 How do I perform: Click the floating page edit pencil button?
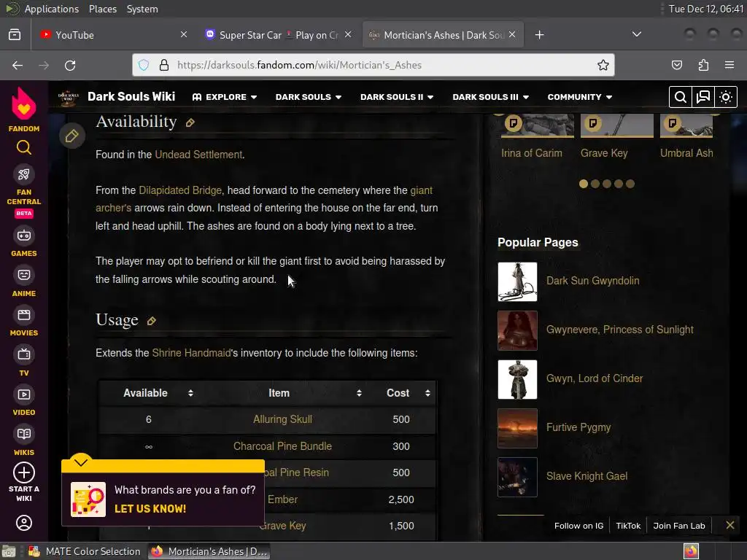[x=72, y=136]
